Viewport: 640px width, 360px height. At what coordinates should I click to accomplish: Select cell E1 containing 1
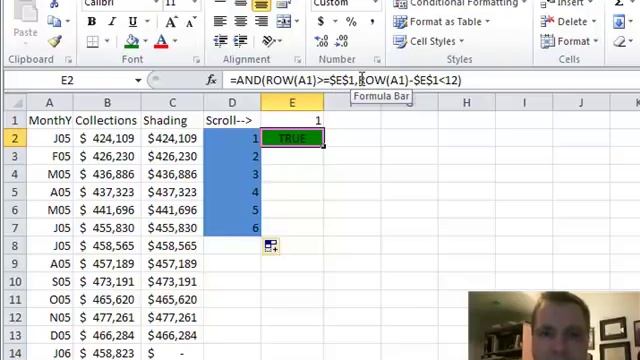pos(292,120)
